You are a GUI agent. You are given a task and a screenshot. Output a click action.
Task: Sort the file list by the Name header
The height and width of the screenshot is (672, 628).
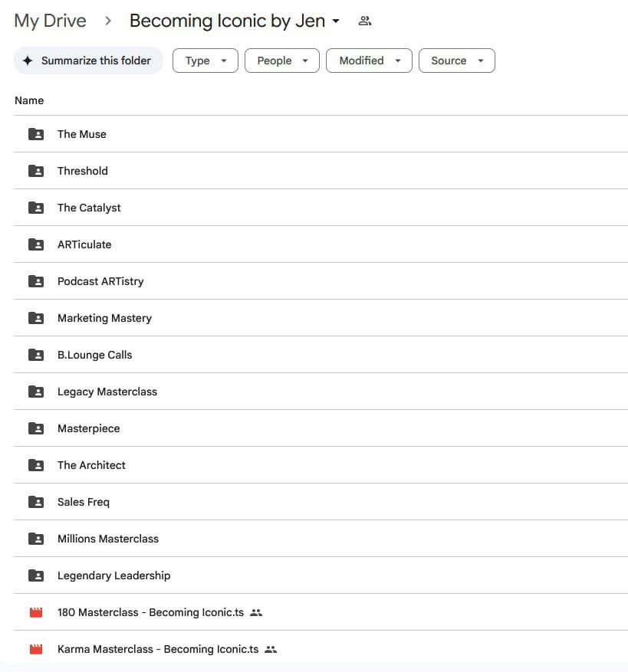29,100
